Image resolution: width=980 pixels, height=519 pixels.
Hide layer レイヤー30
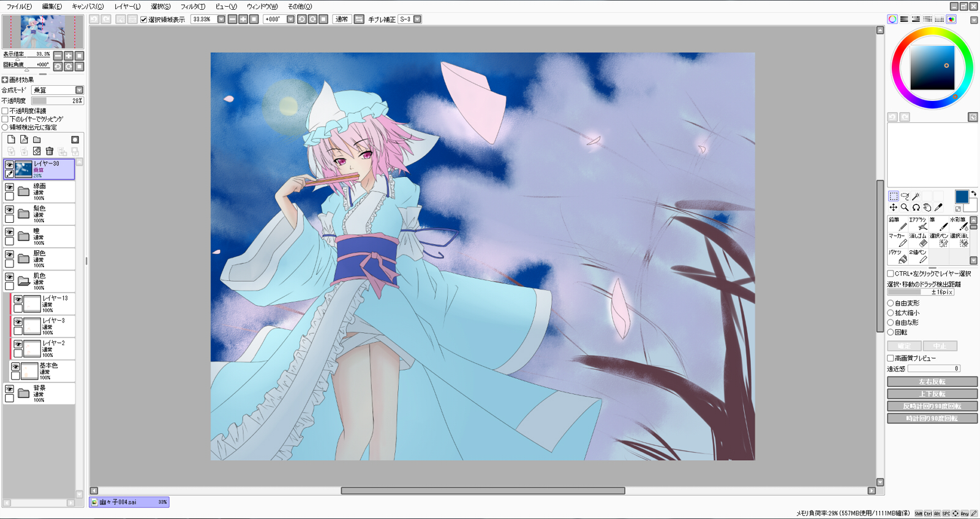pyautogui.click(x=9, y=165)
